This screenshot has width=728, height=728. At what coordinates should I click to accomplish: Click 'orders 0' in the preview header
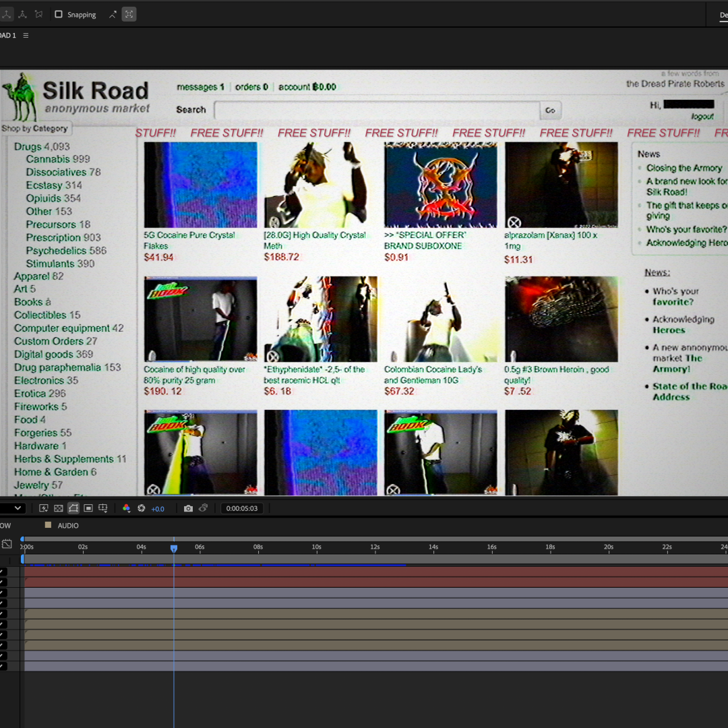tap(251, 87)
